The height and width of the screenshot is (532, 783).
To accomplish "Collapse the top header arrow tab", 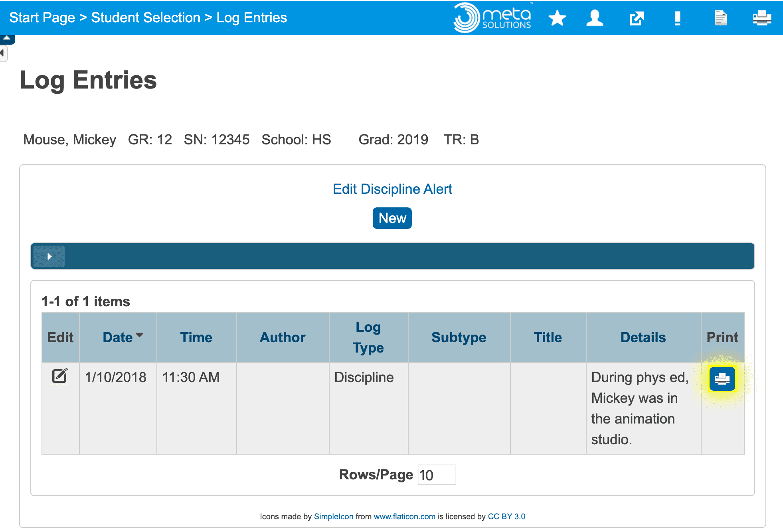I will pyautogui.click(x=7, y=39).
